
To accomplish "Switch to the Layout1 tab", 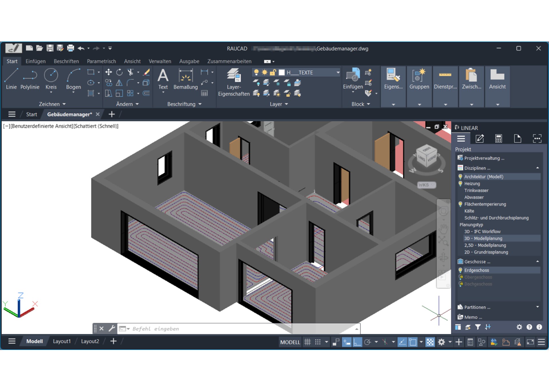I will 61,341.
